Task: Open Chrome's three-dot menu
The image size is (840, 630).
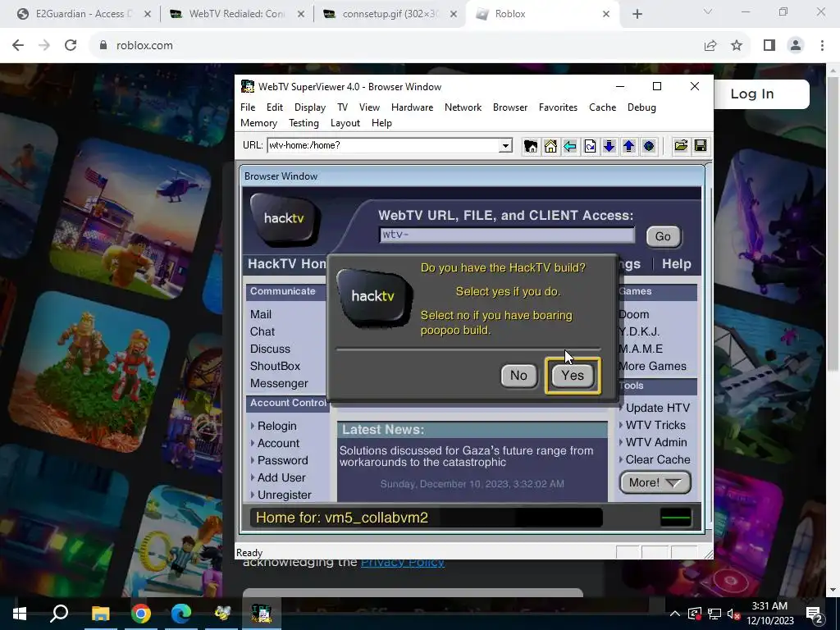Action: pos(822,46)
